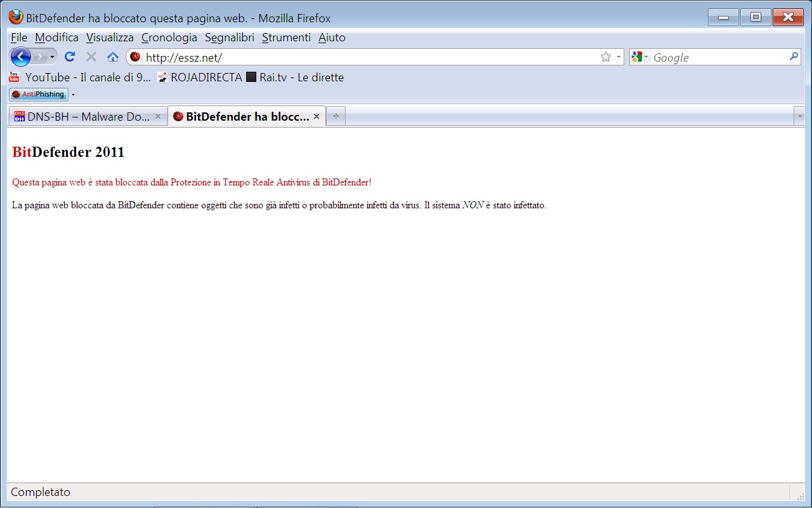Open a new tab with the plus button
This screenshot has width=812, height=508.
coord(336,116)
